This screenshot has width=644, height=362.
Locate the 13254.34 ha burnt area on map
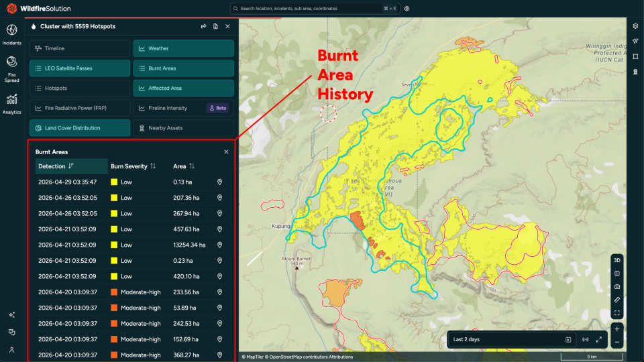220,245
